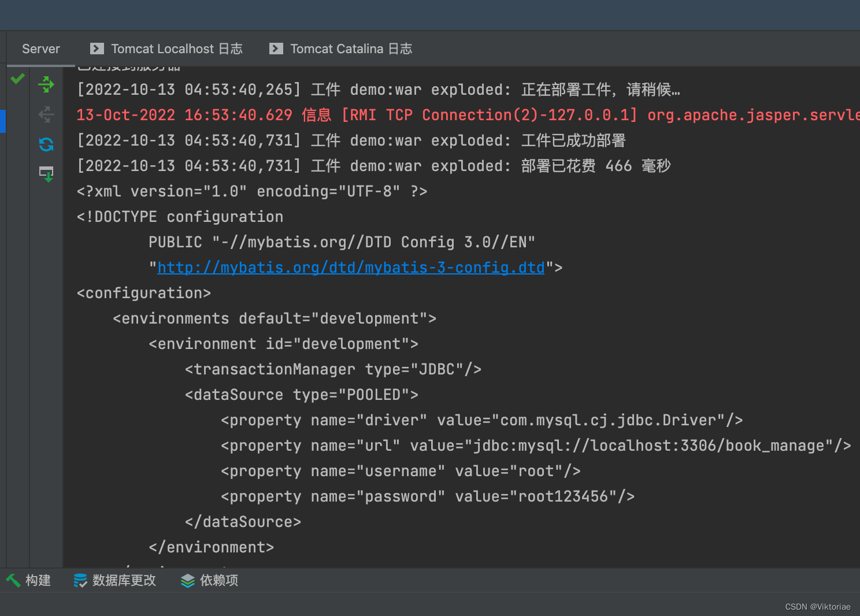This screenshot has height=616, width=860.
Task: Click the green checkmark status icon
Action: click(17, 79)
